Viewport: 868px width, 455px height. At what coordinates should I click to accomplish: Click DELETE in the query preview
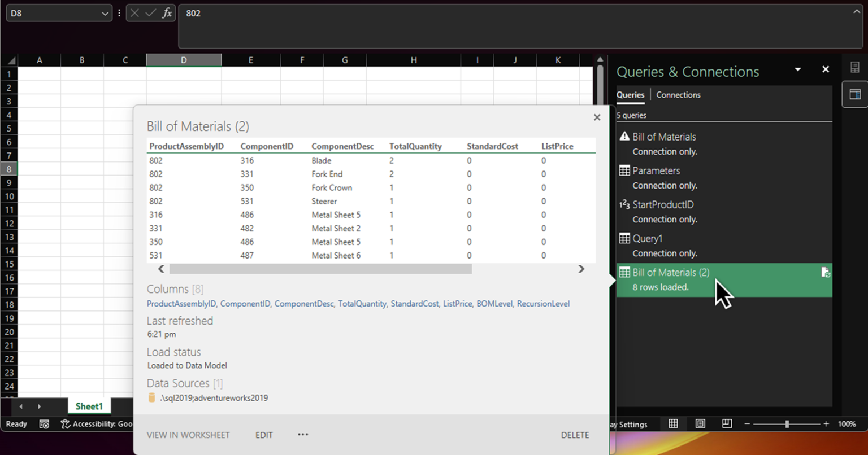pyautogui.click(x=575, y=435)
